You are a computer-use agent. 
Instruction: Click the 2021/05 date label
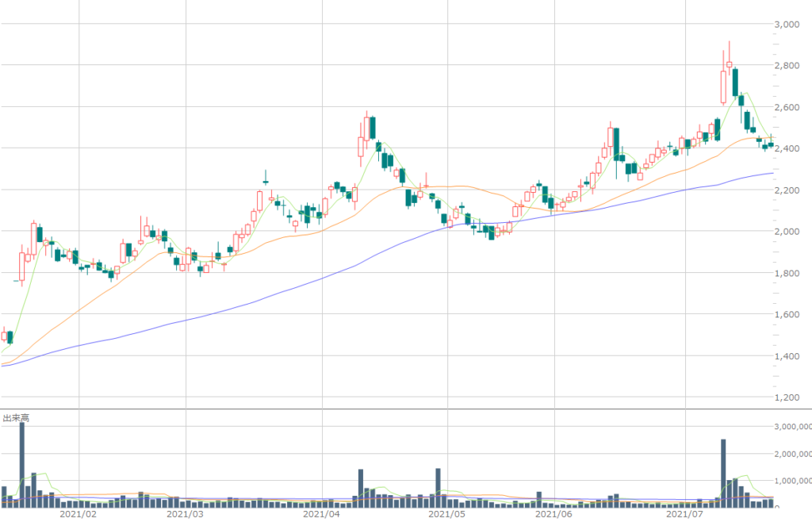tap(447, 514)
